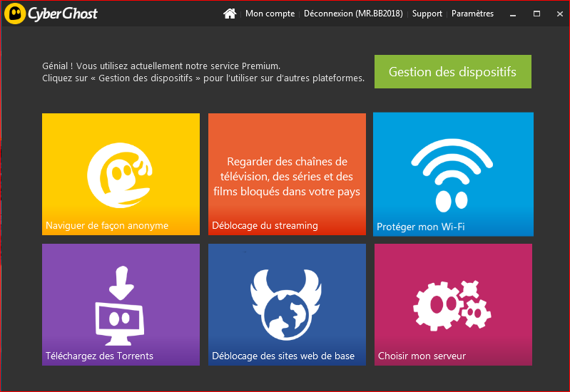Select Protéger mon Wi-Fi label

tap(421, 227)
